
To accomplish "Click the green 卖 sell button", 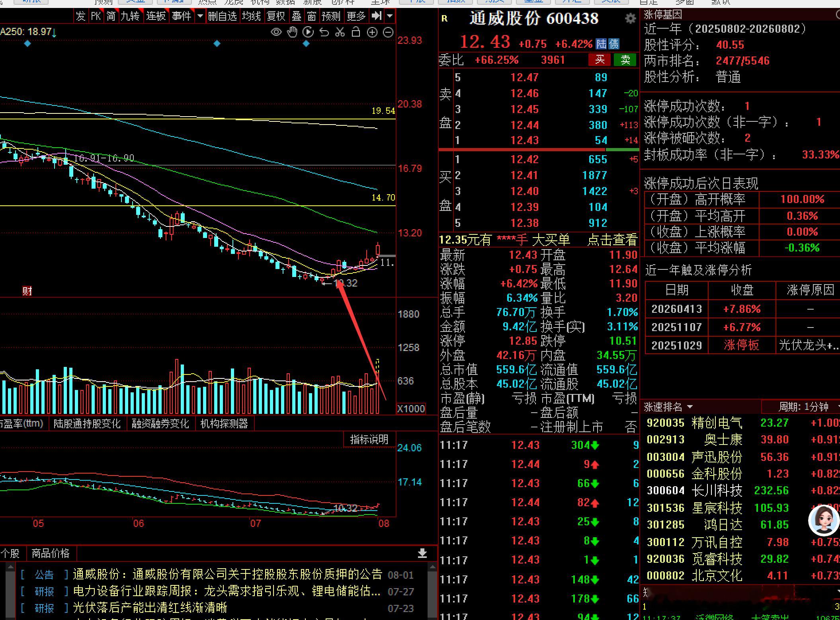I will [x=625, y=60].
